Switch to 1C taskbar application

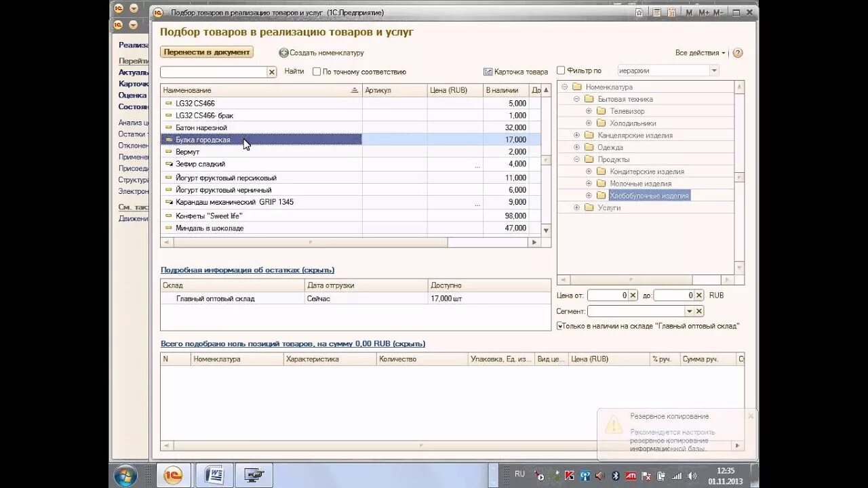tap(174, 475)
